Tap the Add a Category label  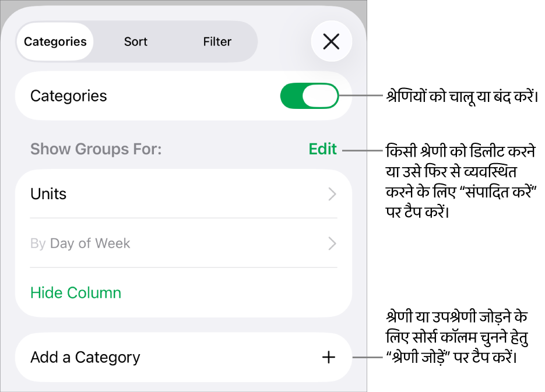tap(85, 357)
